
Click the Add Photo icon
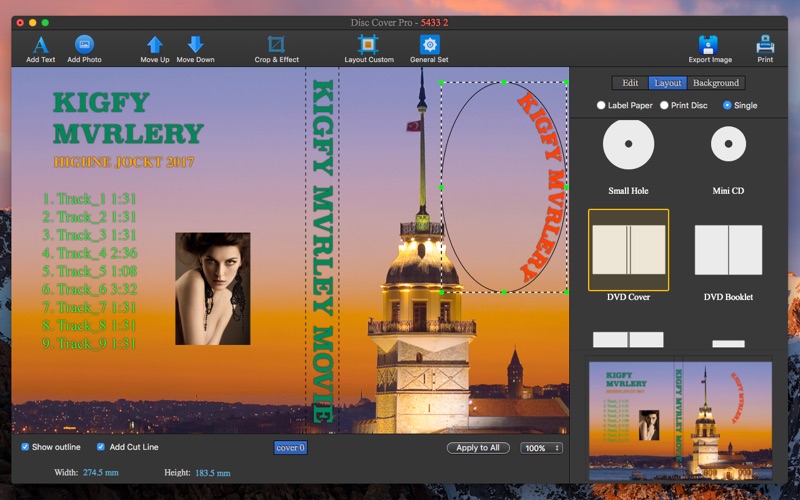point(84,45)
